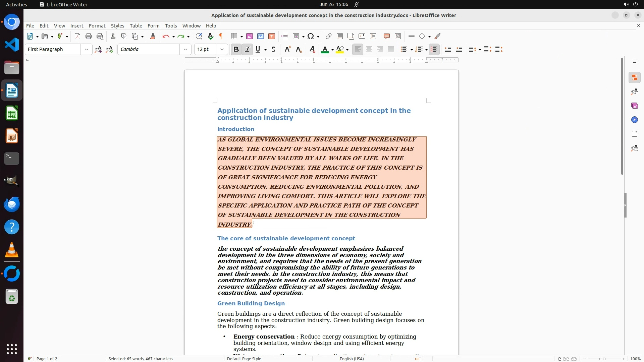Click the Find & Replace icon
Viewport: 644px width, 362px height.
pyautogui.click(x=199, y=37)
